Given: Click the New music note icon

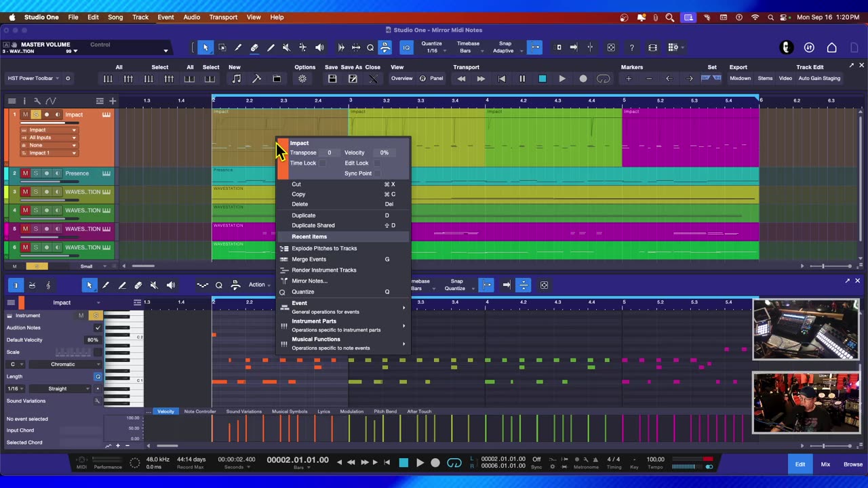Looking at the screenshot, I should (x=236, y=79).
